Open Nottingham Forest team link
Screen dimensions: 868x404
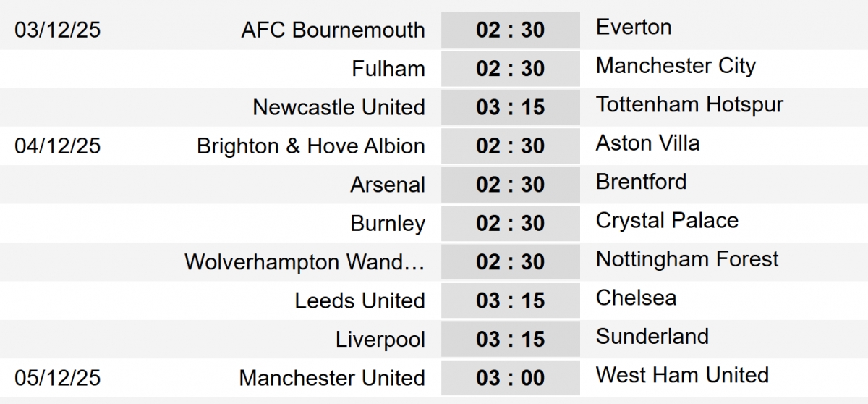(687, 259)
